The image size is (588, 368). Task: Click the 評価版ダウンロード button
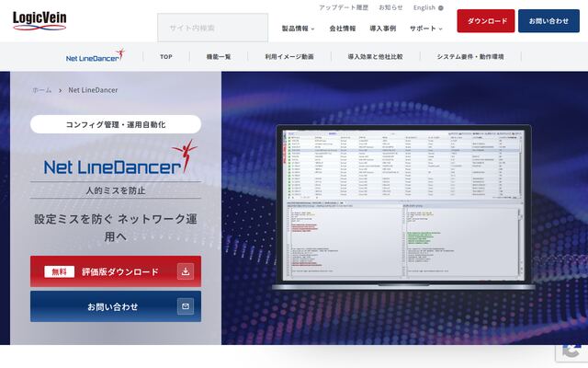pos(116,271)
